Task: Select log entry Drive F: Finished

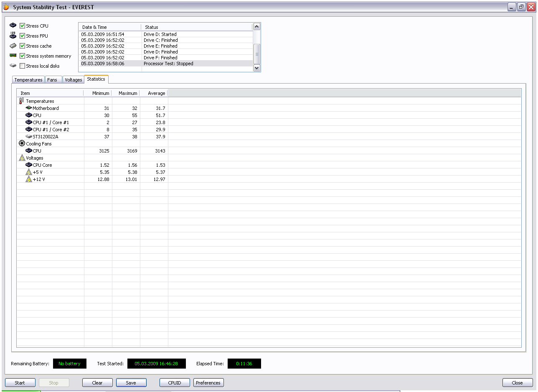Action: [166, 58]
